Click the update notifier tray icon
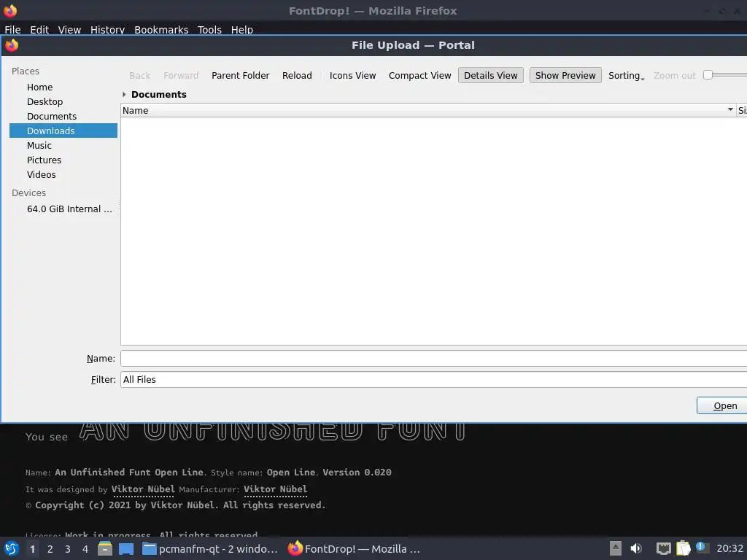This screenshot has width=747, height=560. pyautogui.click(x=702, y=548)
